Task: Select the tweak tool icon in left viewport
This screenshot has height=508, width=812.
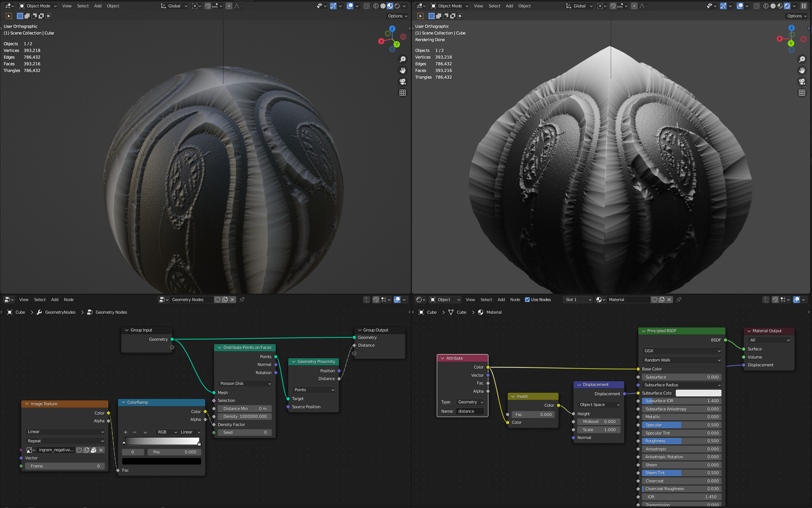Action: click(x=9, y=16)
